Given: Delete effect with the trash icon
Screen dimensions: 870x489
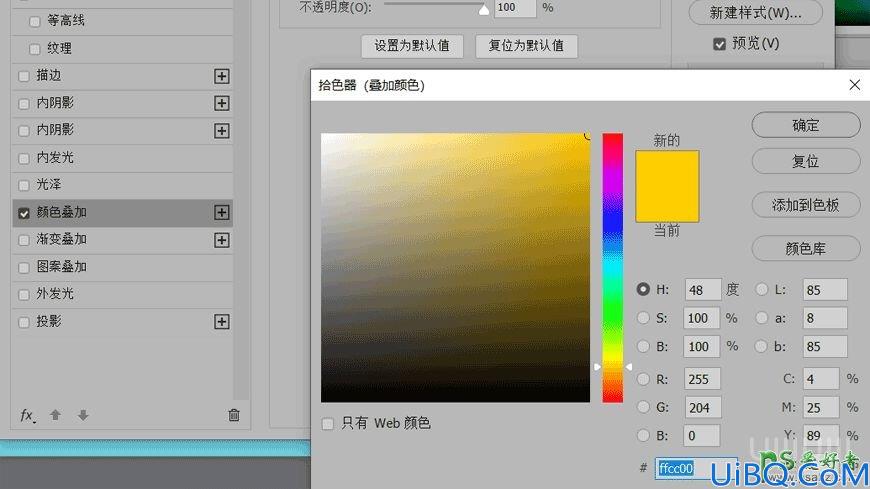Looking at the screenshot, I should pos(234,415).
